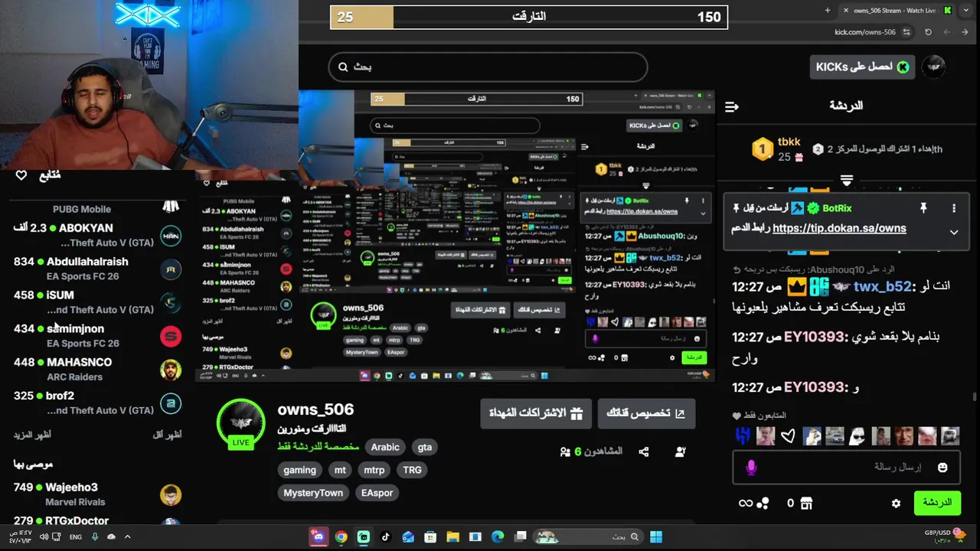
Task: Click the BotRix pinned message pin icon
Action: point(923,208)
